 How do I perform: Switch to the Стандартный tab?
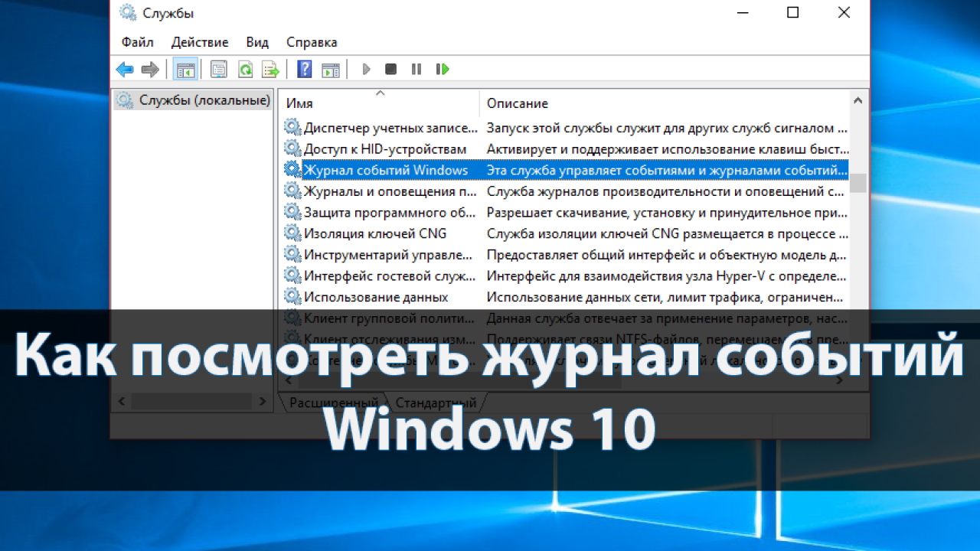[x=436, y=403]
